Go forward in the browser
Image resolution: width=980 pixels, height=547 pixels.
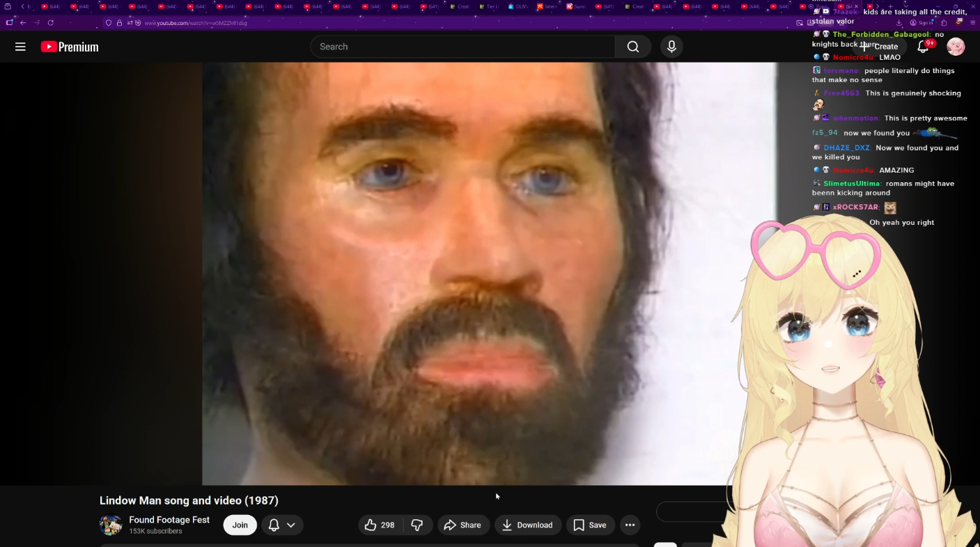coord(37,23)
